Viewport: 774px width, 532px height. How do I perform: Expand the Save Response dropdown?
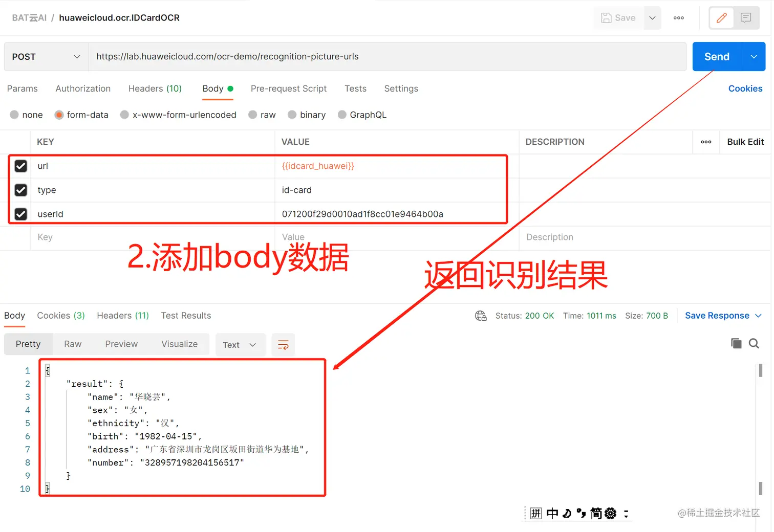758,316
